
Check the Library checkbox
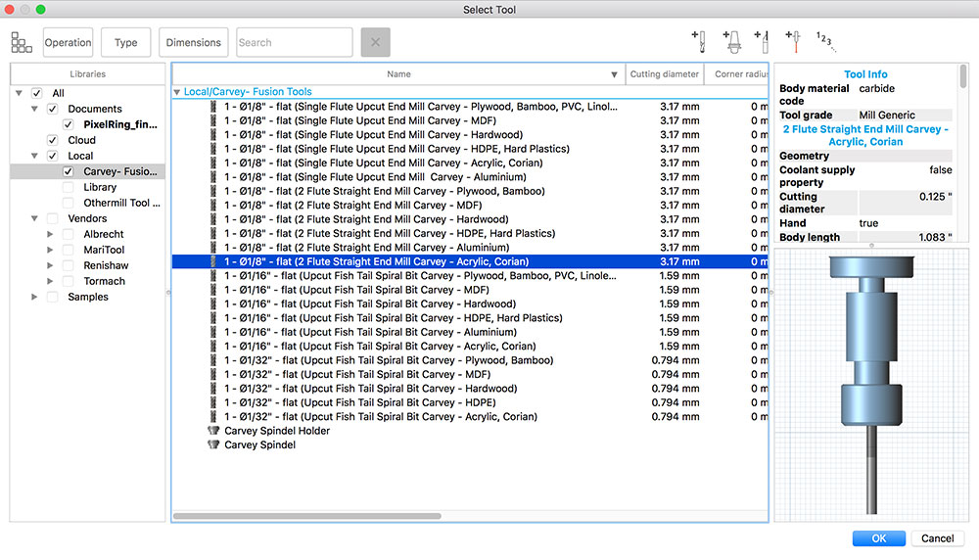(69, 187)
